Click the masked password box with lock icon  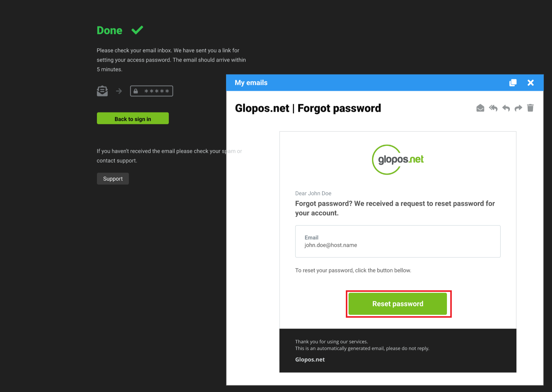click(x=151, y=91)
